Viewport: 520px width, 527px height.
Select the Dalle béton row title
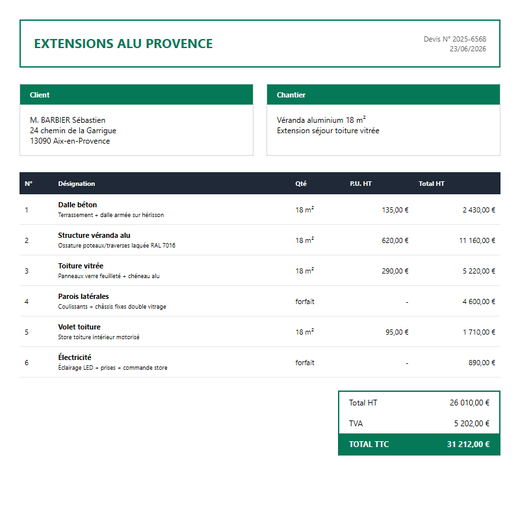(x=77, y=205)
